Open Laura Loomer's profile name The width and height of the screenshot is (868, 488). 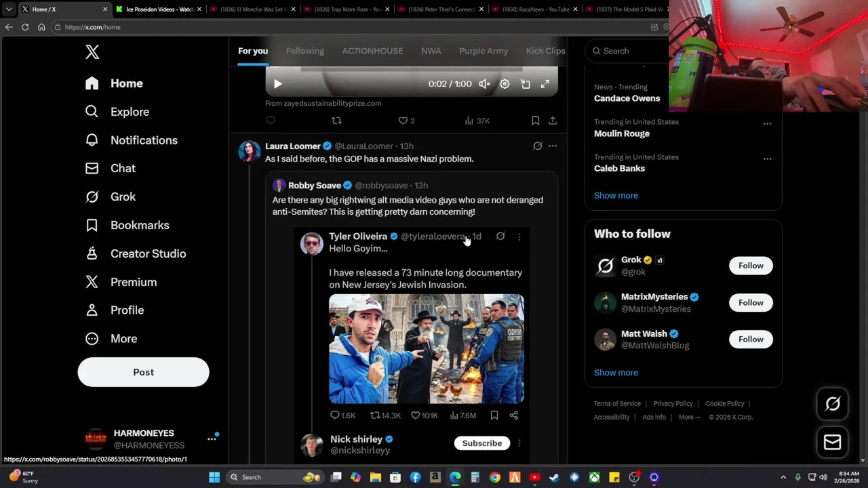click(292, 146)
